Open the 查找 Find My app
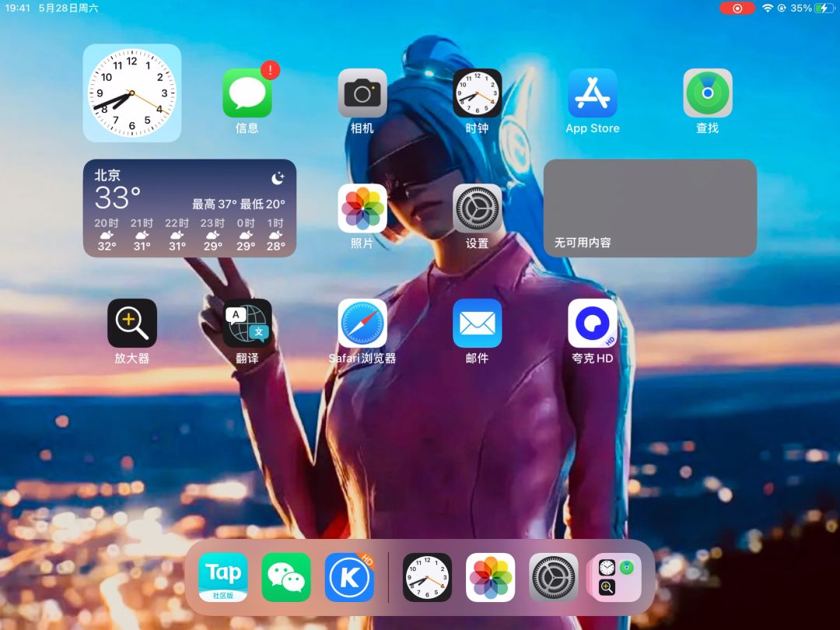 click(708, 93)
